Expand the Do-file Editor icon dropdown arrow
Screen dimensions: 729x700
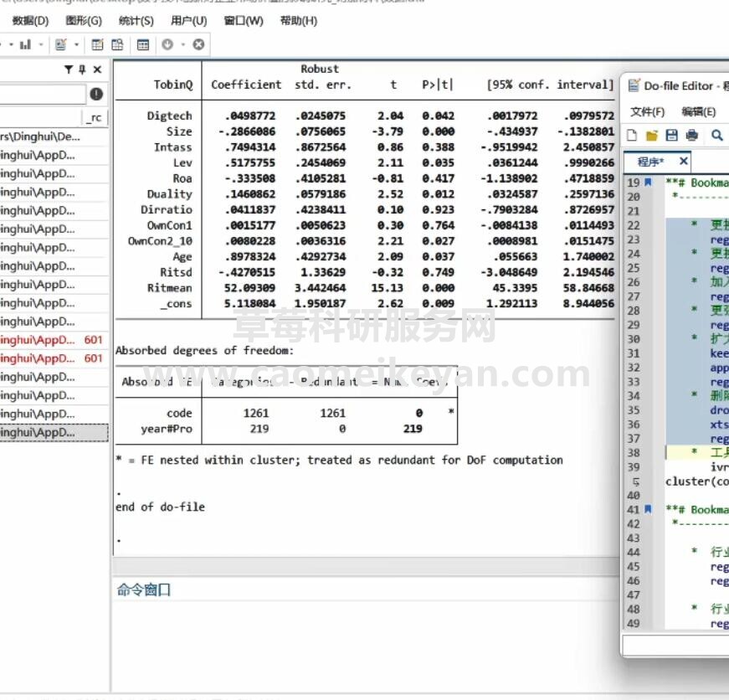[x=76, y=44]
